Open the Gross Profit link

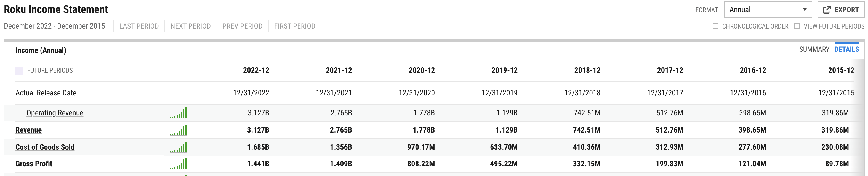pyautogui.click(x=34, y=164)
